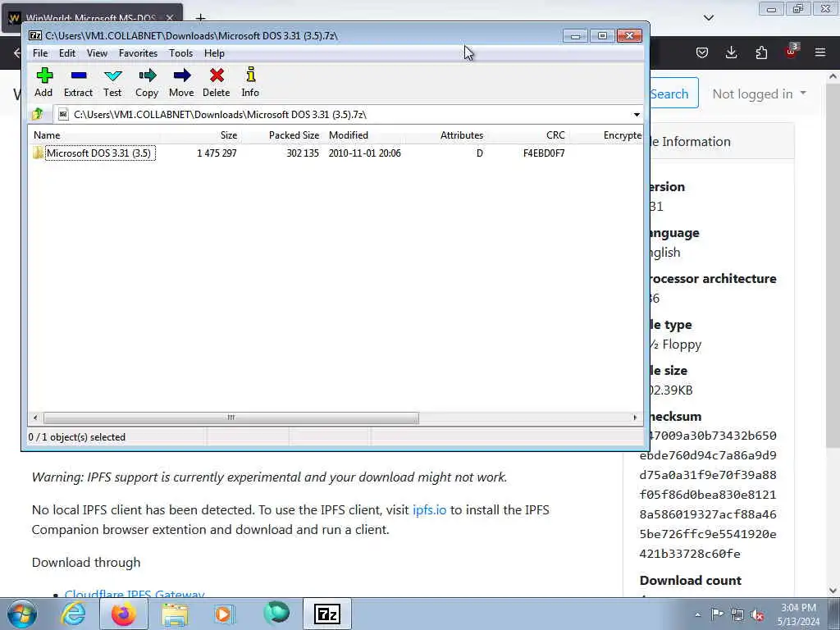Switch to Firefox in the taskbar
The height and width of the screenshot is (630, 840).
pos(123,614)
